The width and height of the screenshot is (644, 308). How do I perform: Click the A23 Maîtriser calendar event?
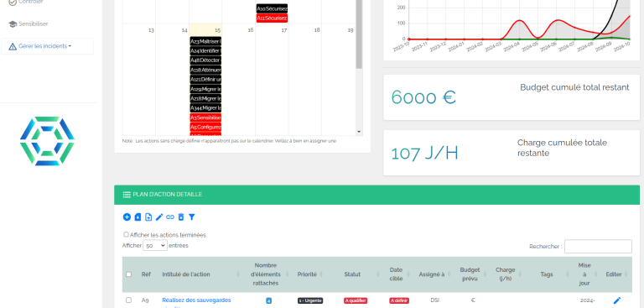(205, 41)
